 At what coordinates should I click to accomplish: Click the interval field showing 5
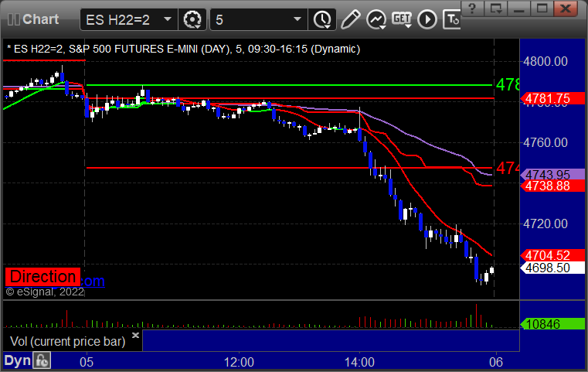click(x=259, y=19)
